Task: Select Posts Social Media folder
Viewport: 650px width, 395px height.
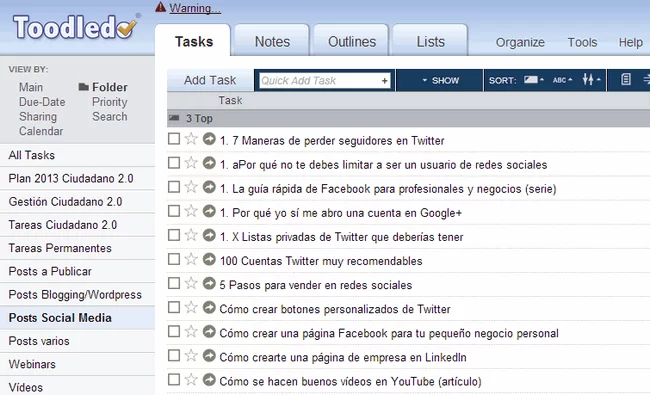Action: (x=77, y=318)
